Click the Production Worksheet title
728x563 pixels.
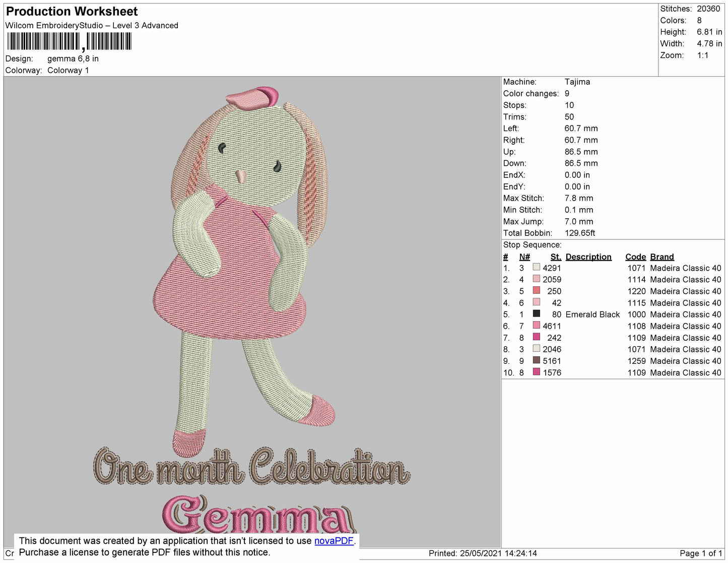(72, 11)
